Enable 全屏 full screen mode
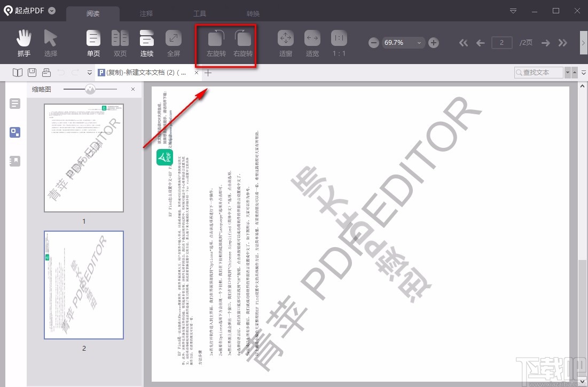 [173, 43]
